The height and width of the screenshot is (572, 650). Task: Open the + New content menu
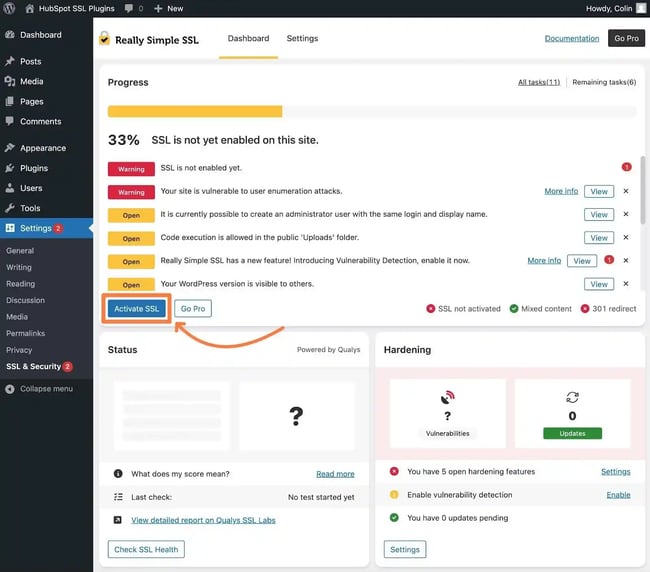pos(169,8)
